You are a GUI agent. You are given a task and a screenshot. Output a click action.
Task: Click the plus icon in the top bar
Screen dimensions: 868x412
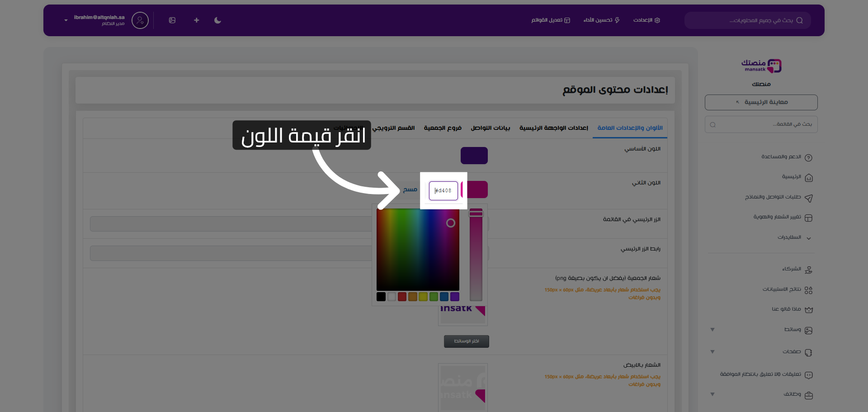pos(196,20)
